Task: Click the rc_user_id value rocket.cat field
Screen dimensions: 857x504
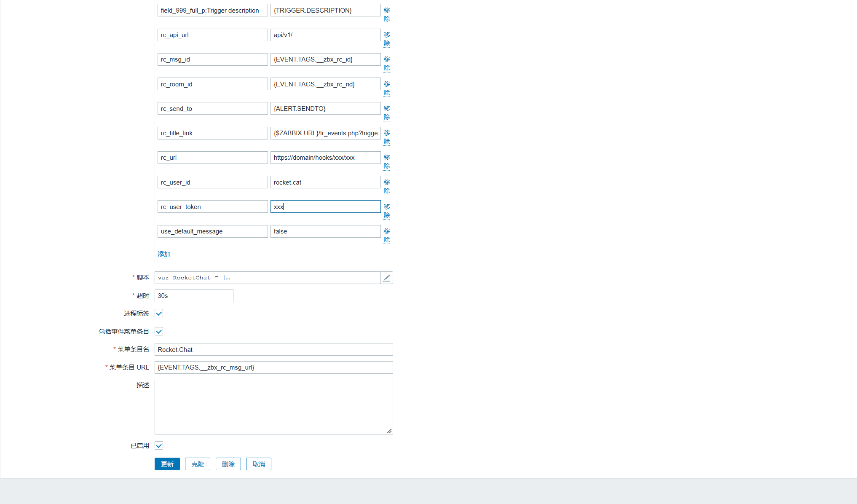Action: click(x=325, y=182)
